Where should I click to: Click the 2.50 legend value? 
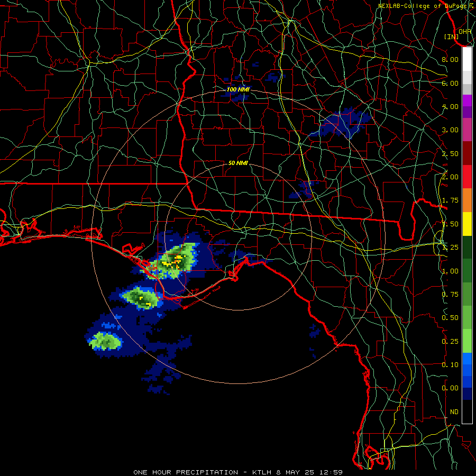(450, 153)
